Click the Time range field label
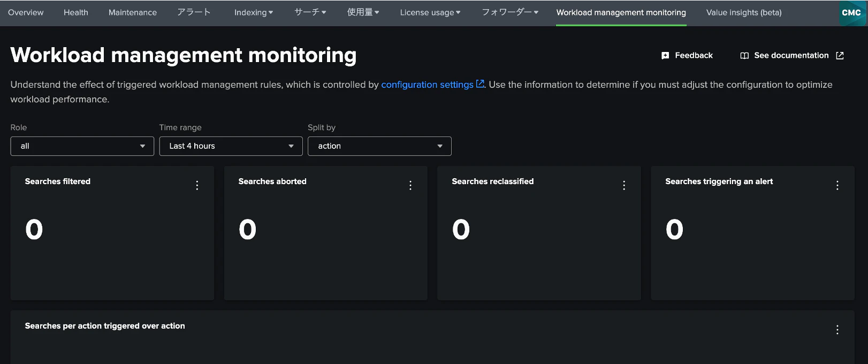The image size is (868, 364). [x=180, y=127]
